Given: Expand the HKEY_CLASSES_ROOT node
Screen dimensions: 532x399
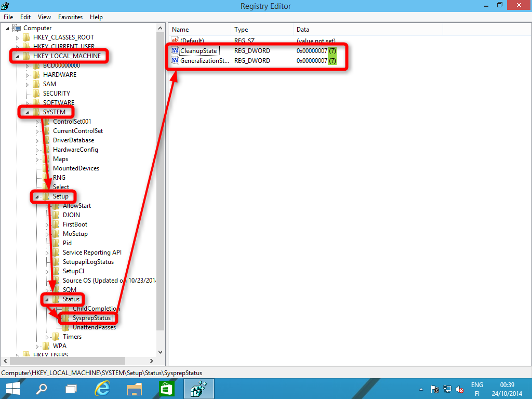Looking at the screenshot, I should pos(17,38).
